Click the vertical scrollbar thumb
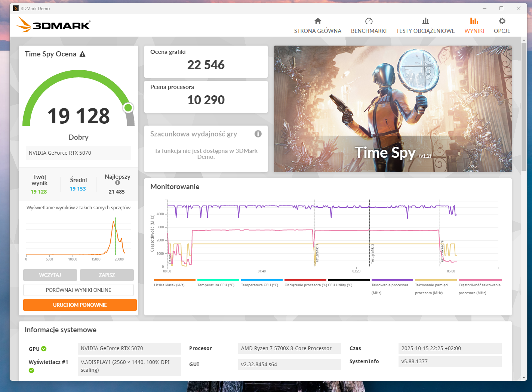The image size is (532, 392). (524, 107)
